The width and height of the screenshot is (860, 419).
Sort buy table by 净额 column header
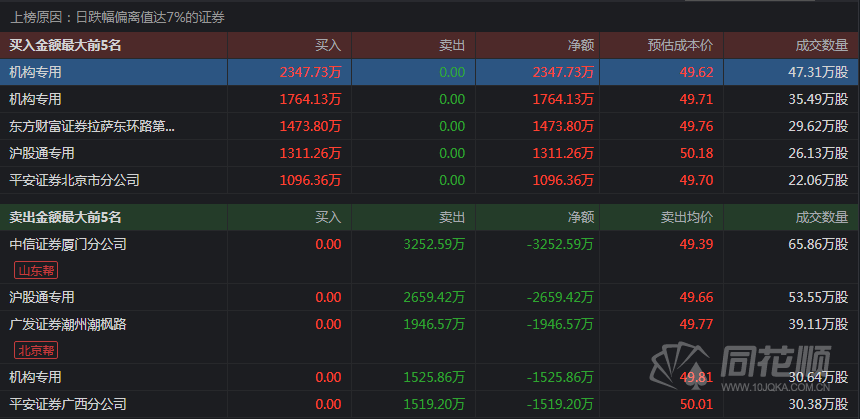[x=581, y=46]
